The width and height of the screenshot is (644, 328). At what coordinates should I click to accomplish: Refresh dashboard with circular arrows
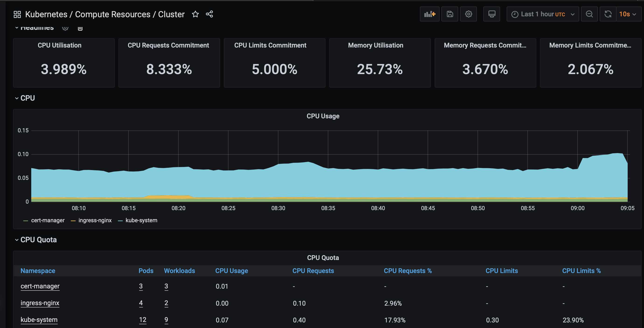point(608,14)
